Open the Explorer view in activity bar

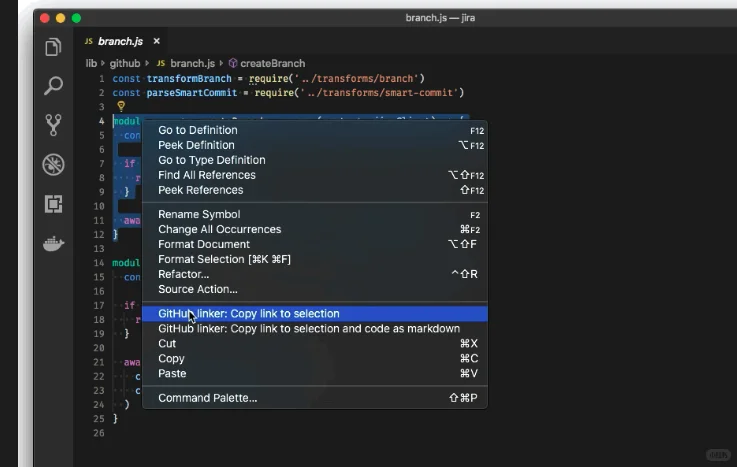click(x=53, y=47)
